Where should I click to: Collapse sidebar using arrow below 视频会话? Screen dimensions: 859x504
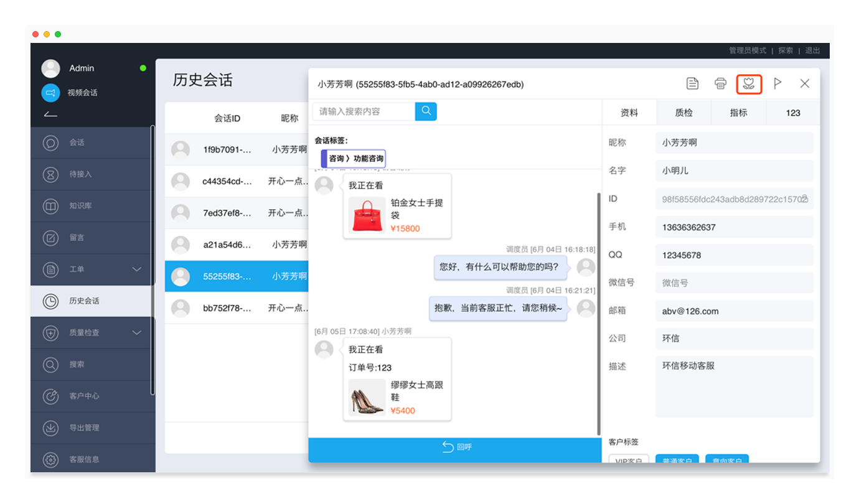(x=50, y=114)
